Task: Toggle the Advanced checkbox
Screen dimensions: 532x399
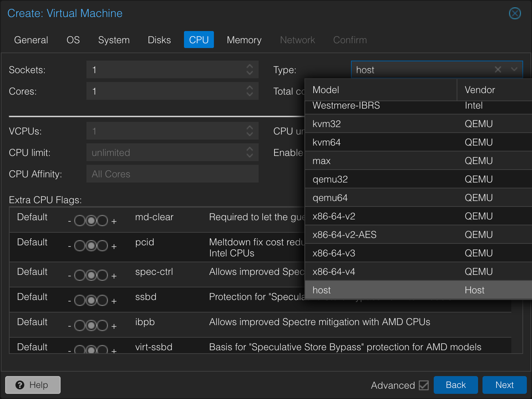Action: pos(424,385)
